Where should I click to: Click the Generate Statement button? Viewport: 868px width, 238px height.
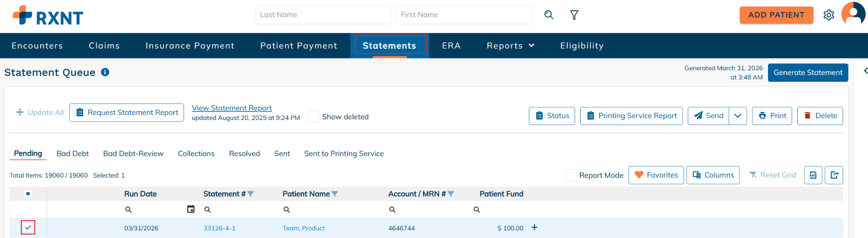[x=808, y=73]
